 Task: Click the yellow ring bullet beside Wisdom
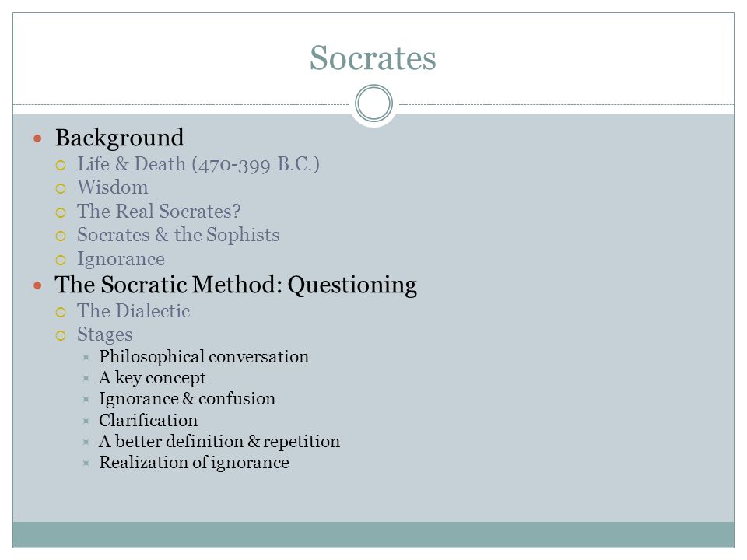tap(61, 188)
